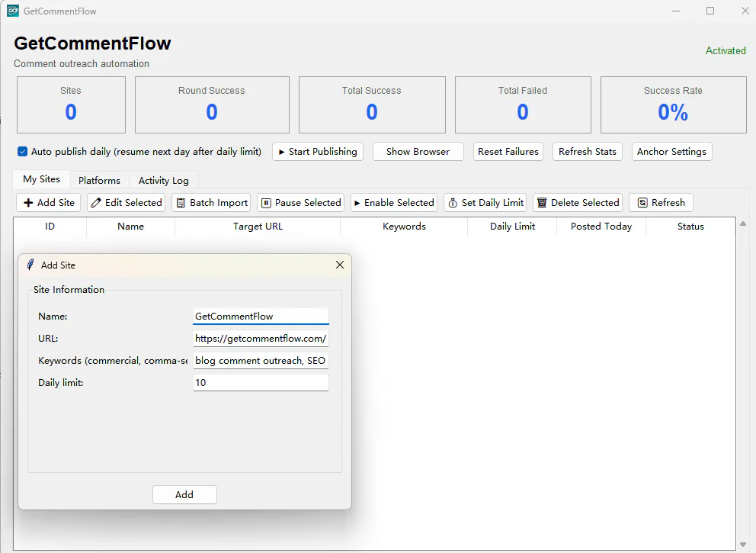Click Keywords column header
Image resolution: width=756 pixels, height=553 pixels.
[x=404, y=227]
